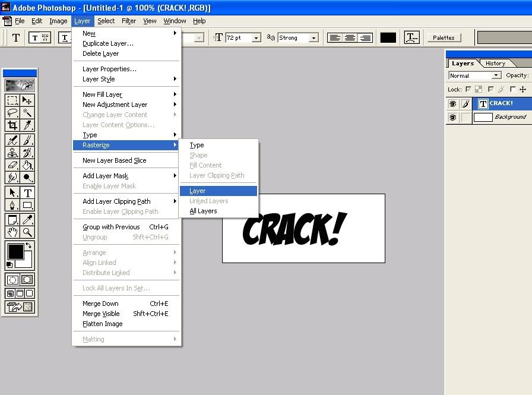Select the Rectangular Marquee tool
Image resolution: width=532 pixels, height=395 pixels.
pos(12,100)
